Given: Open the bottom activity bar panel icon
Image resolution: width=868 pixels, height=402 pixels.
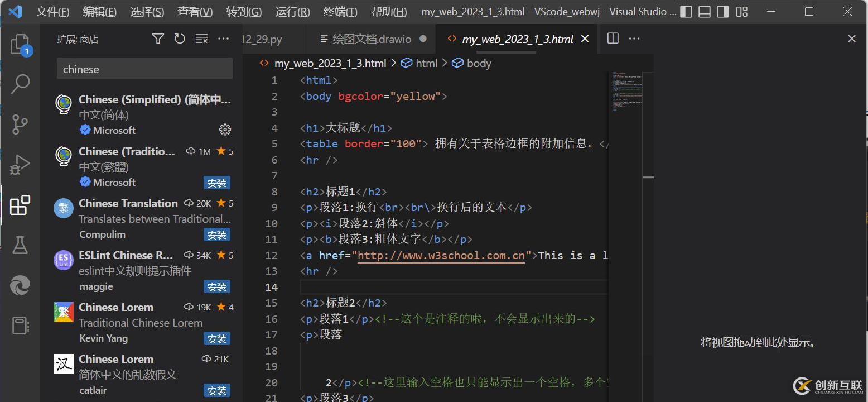Looking at the screenshot, I should 20,326.
